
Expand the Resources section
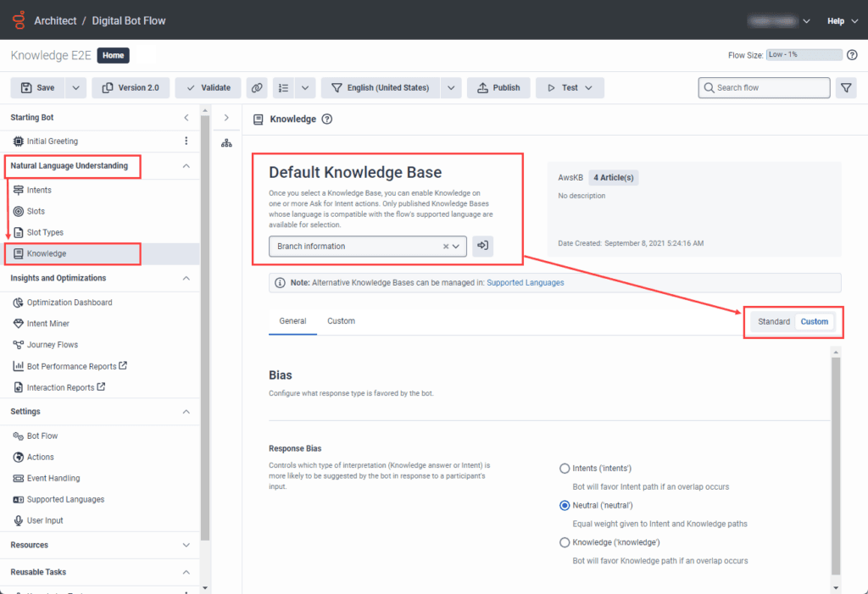(x=186, y=545)
